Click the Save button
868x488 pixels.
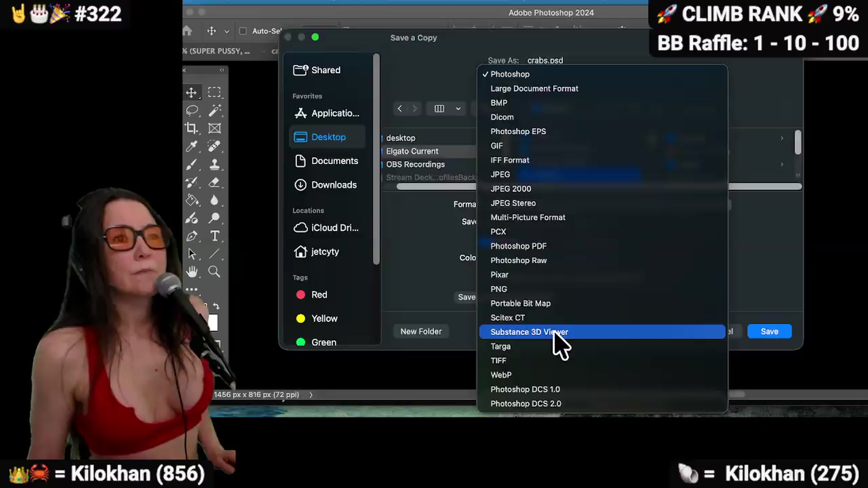[769, 331]
